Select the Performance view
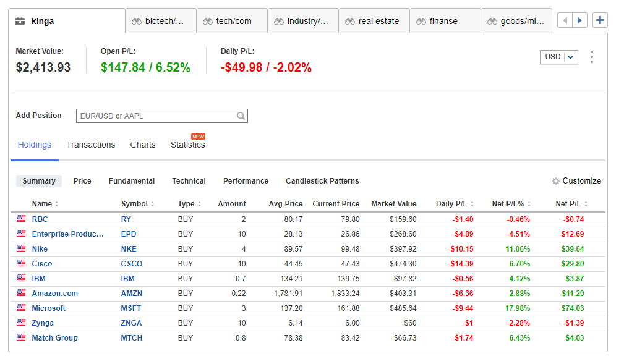The height and width of the screenshot is (364, 624). (x=246, y=181)
